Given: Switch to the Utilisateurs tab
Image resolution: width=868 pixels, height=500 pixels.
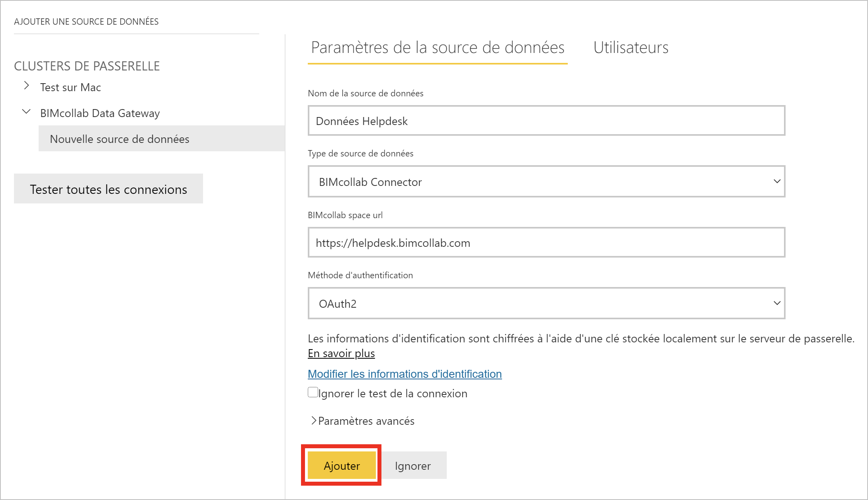Looking at the screenshot, I should 631,47.
